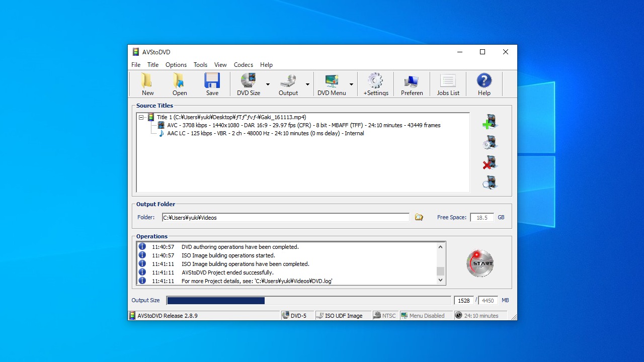Open the Options menu
644x362 pixels.
176,65
